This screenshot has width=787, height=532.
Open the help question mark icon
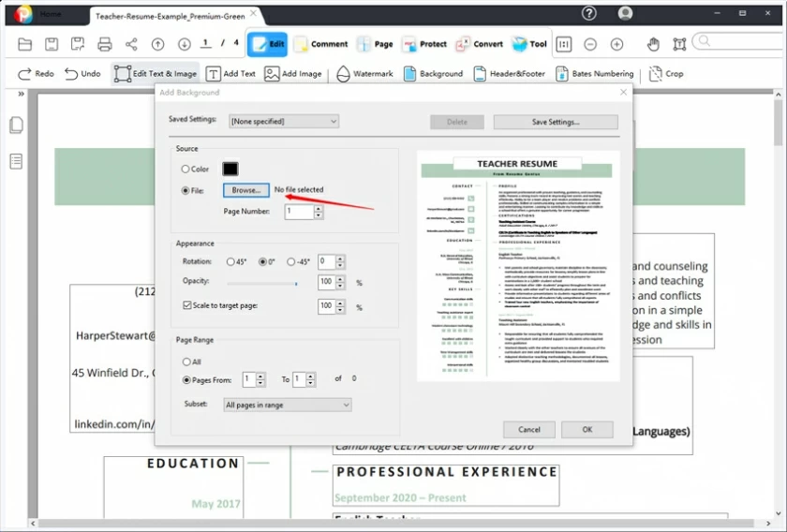[588, 13]
